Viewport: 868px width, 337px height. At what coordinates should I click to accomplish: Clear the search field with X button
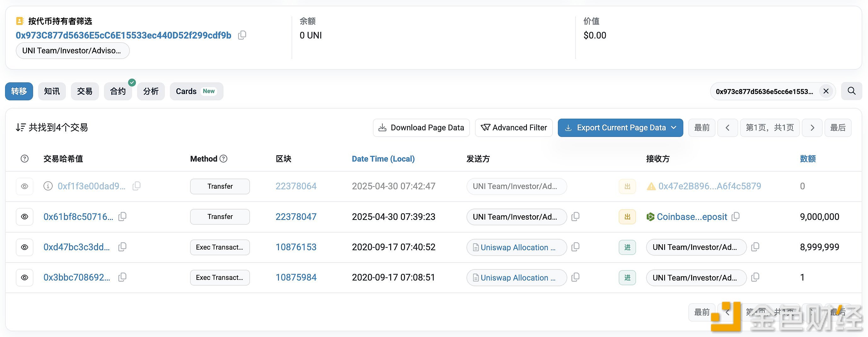coord(826,91)
